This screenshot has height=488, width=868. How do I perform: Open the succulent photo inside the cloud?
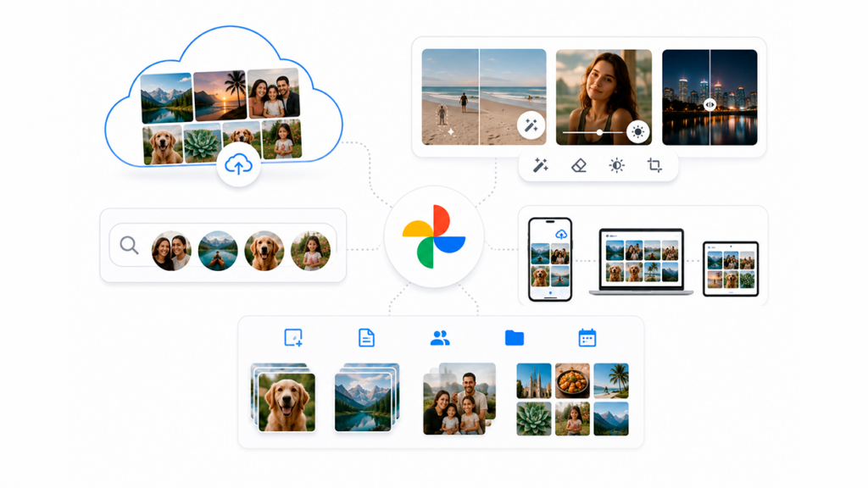point(202,142)
